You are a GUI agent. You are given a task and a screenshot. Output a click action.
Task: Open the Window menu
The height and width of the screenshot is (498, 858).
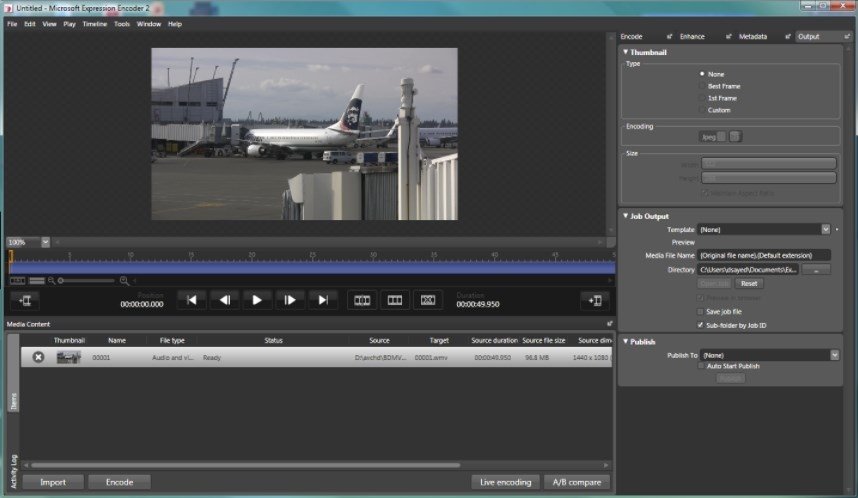[x=149, y=24]
